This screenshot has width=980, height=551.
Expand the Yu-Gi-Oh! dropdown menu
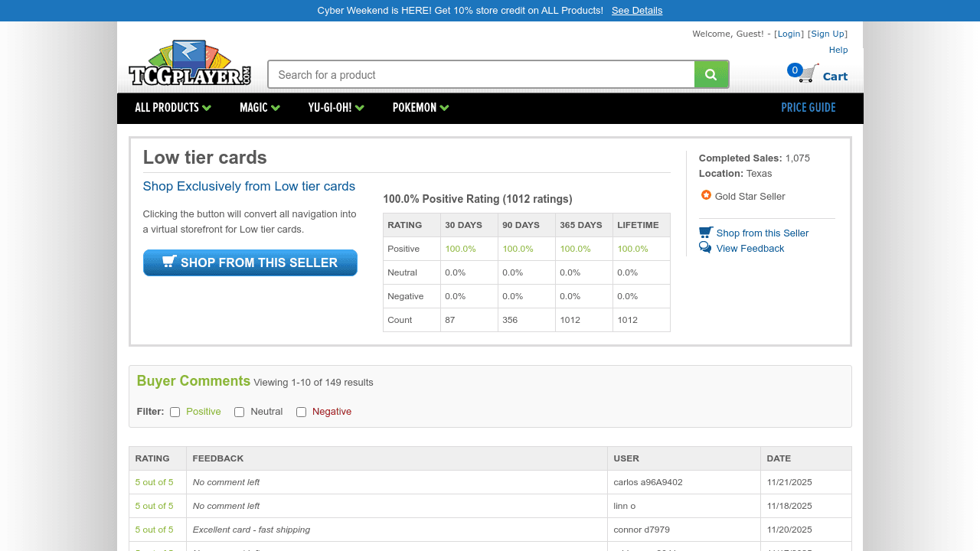(x=336, y=108)
